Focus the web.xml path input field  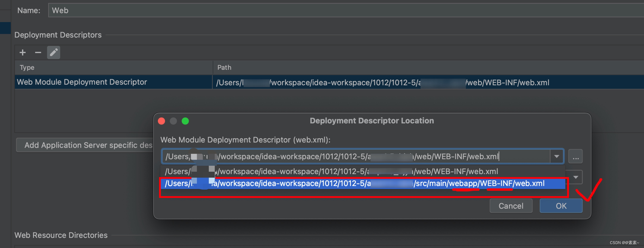356,156
